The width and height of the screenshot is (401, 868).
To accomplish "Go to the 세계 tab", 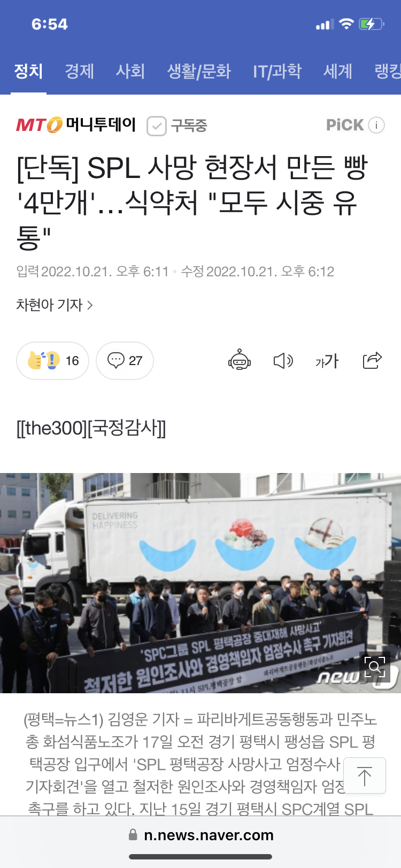I will [338, 71].
